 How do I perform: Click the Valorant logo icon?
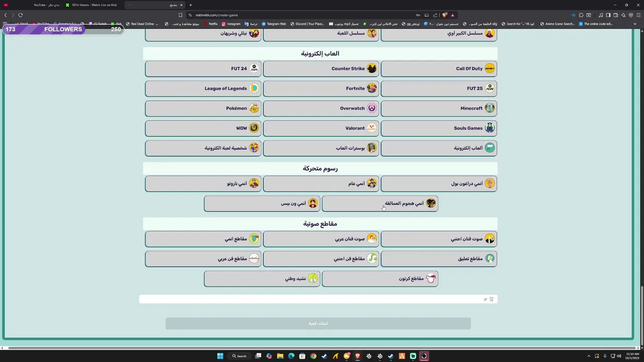[372, 128]
